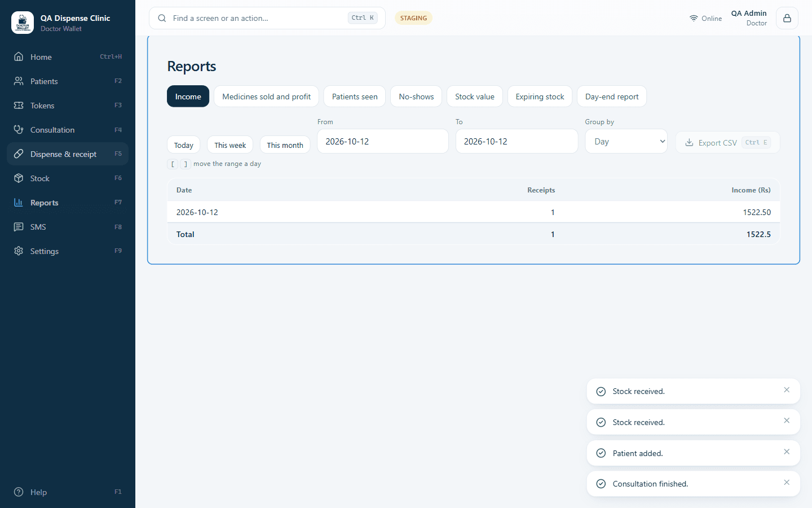Click the To date field
Image resolution: width=812 pixels, height=508 pixels.
[517, 142]
